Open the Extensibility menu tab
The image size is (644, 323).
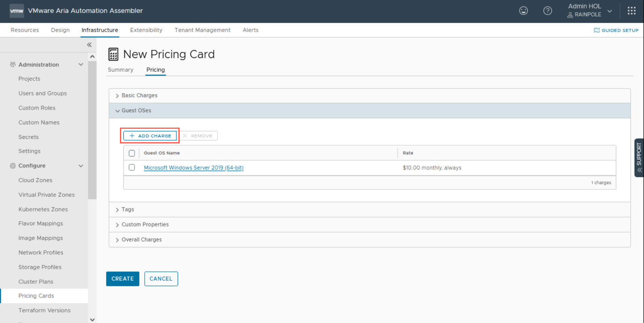click(x=146, y=30)
